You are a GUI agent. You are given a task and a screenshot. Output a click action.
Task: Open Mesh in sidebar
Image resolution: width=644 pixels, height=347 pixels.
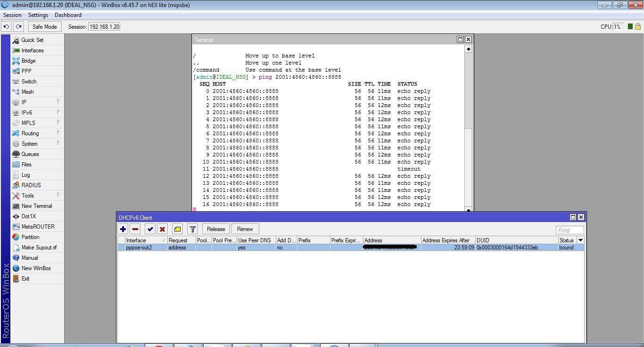(x=27, y=92)
